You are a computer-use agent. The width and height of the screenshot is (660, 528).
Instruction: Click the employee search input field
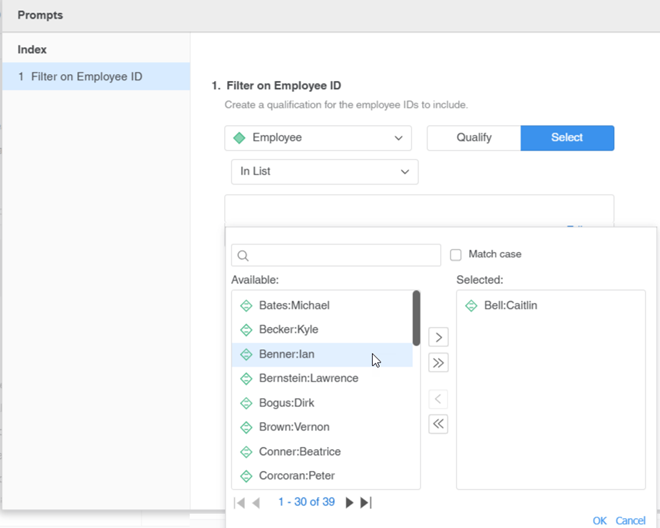340,255
